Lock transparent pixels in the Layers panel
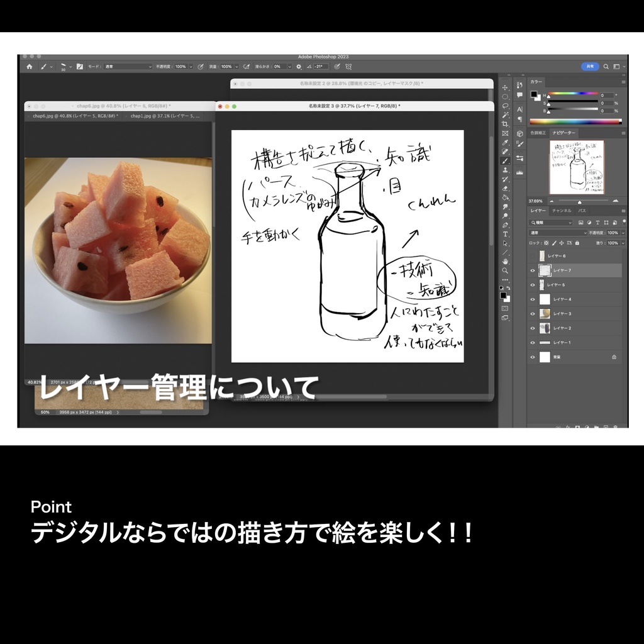Viewport: 644px width, 644px height. [x=547, y=243]
